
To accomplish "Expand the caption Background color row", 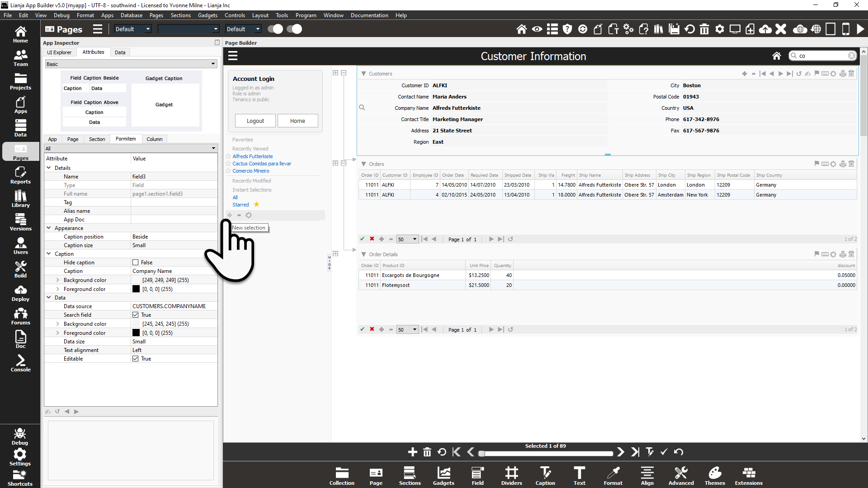I will 57,280.
